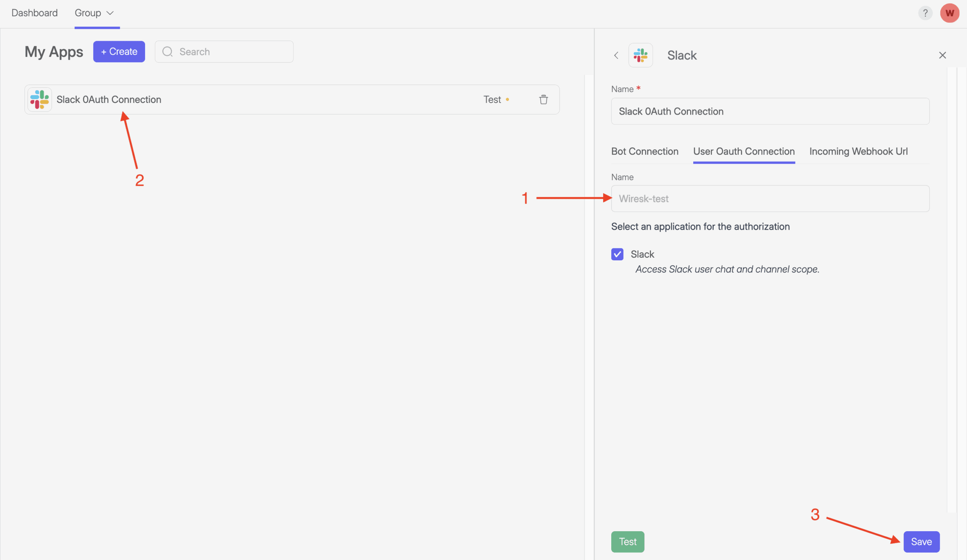The width and height of the screenshot is (967, 560).
Task: Click the + Create button
Action: point(119,52)
